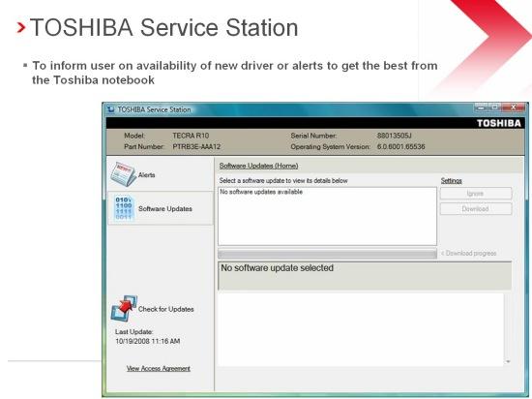Click the serial number 88013505J
Viewport: 532px width, 399px height.
[394, 136]
